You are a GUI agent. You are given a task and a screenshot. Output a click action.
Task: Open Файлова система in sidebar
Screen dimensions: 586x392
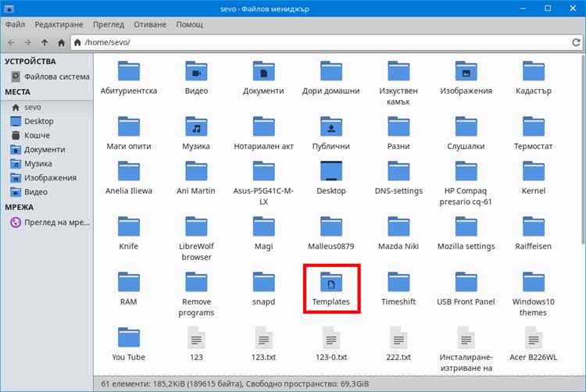(47, 77)
